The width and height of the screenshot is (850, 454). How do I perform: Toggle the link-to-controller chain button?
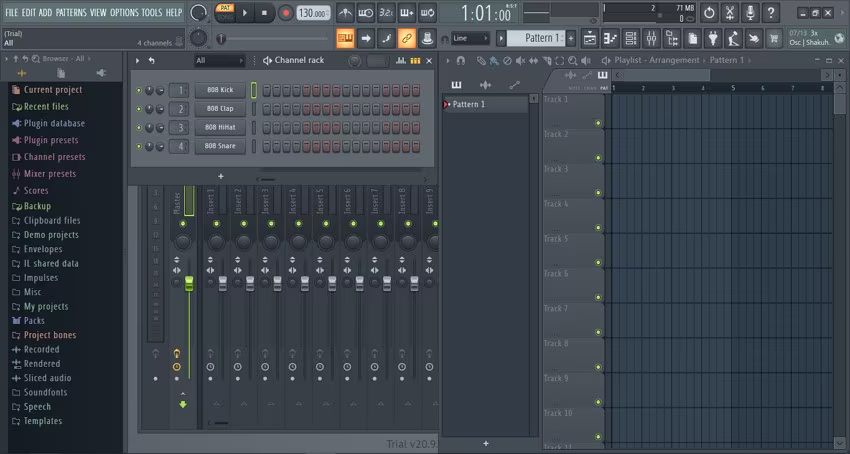click(407, 38)
